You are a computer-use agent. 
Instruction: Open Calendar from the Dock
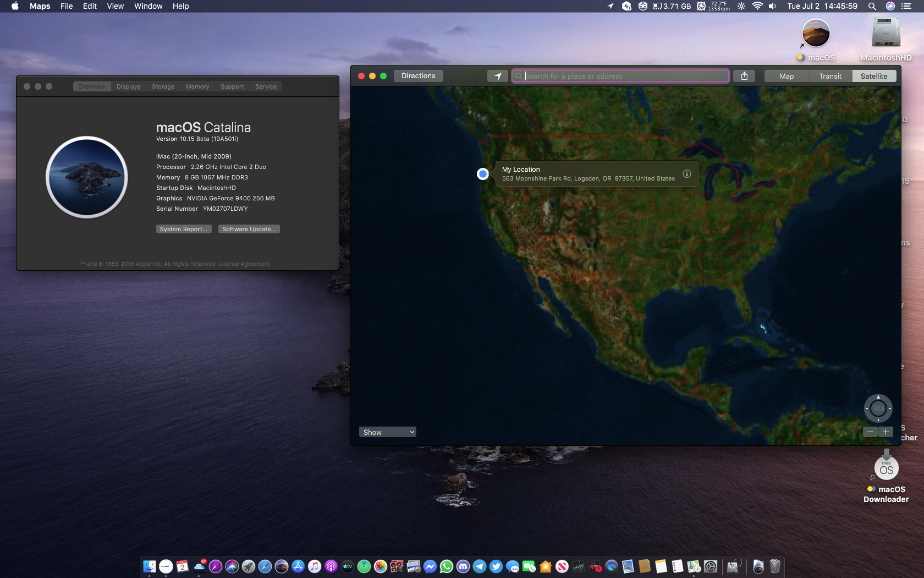click(x=183, y=566)
